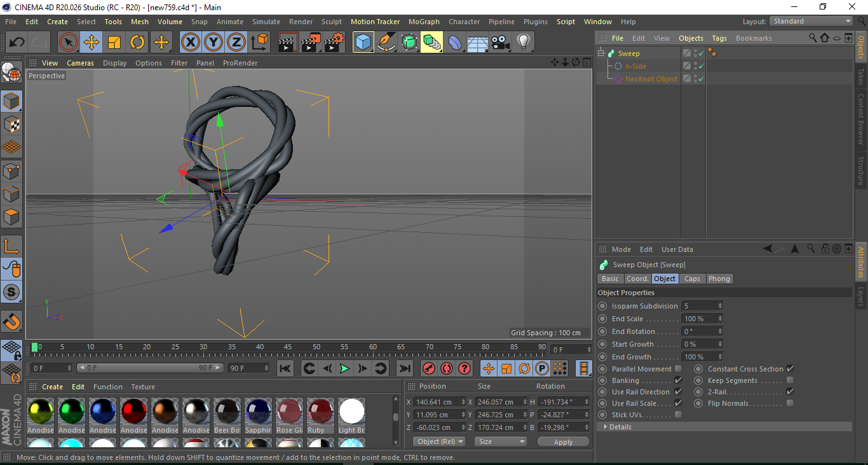
Task: Open Edit Render Settings
Action: pyautogui.click(x=334, y=43)
